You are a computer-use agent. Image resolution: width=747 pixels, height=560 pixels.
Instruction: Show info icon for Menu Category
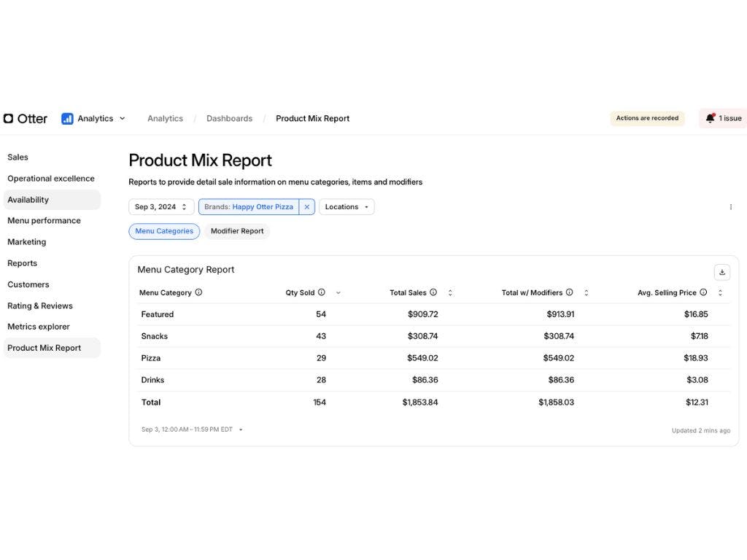tap(198, 292)
